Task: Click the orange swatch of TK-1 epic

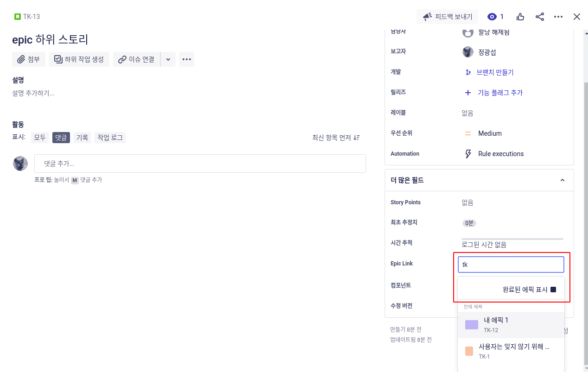Action: 469,351
